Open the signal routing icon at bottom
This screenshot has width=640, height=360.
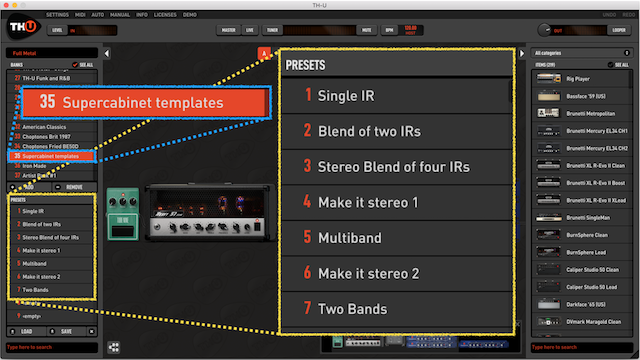click(113, 347)
